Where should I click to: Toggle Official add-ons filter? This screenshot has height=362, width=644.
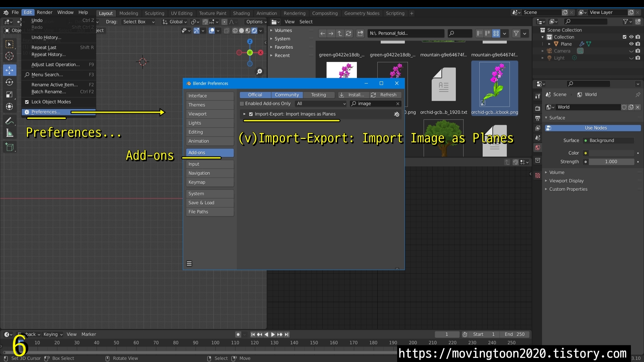tap(255, 95)
